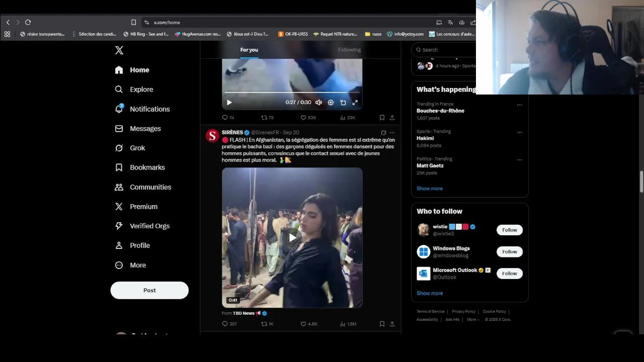Bookmark the post with 539 likes

click(382, 118)
